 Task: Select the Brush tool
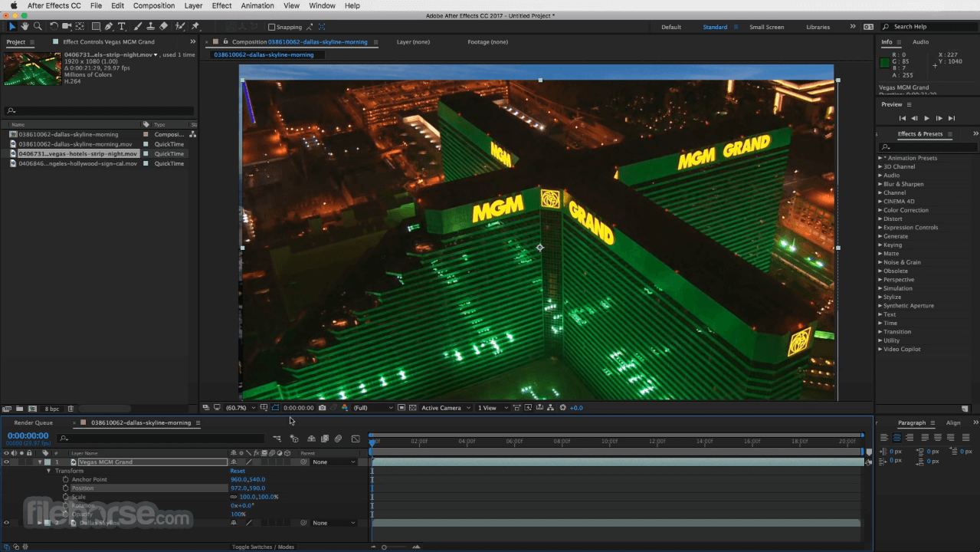point(138,27)
